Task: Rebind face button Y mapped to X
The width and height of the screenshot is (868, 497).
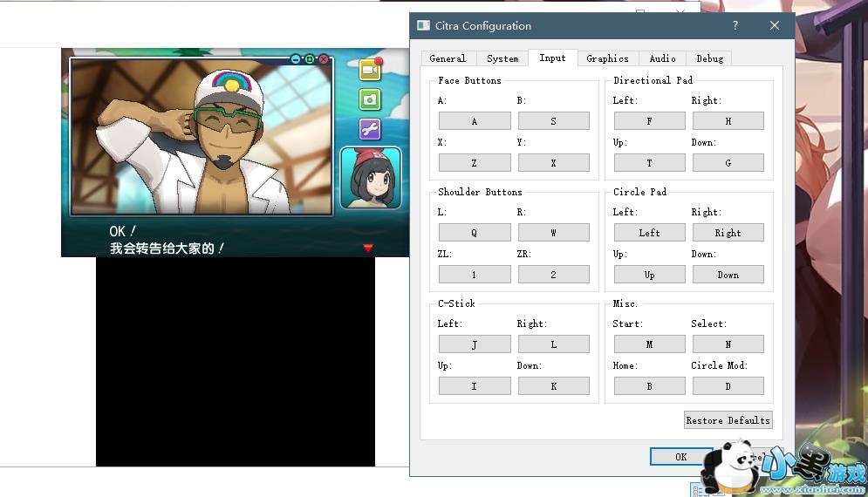Action: pyautogui.click(x=554, y=163)
